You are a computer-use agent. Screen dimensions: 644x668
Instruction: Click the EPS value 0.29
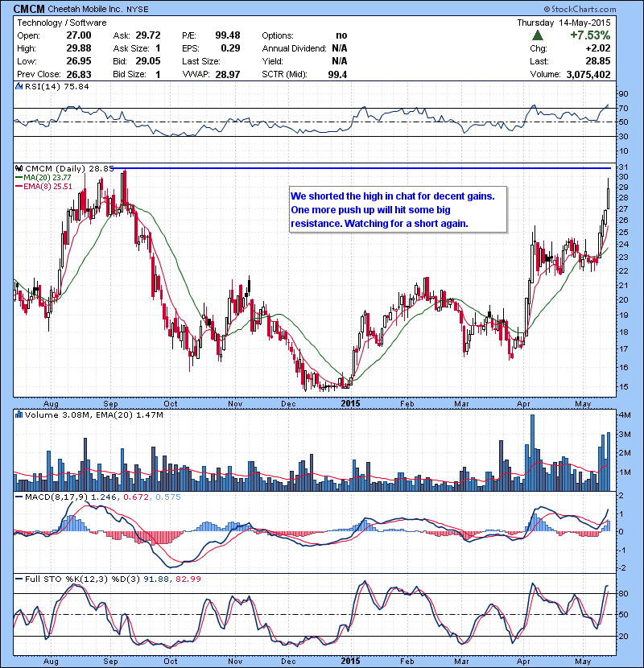(230, 48)
